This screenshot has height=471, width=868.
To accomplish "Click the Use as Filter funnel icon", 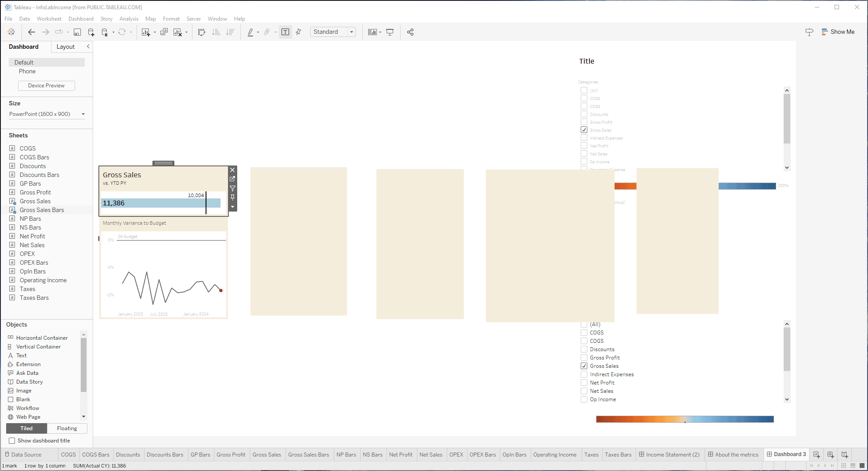I will [233, 188].
